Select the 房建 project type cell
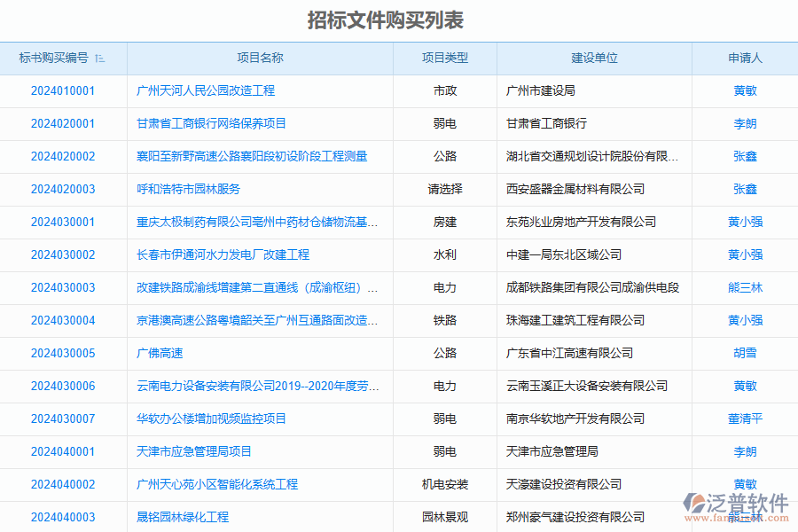The width and height of the screenshot is (798, 532). [445, 222]
